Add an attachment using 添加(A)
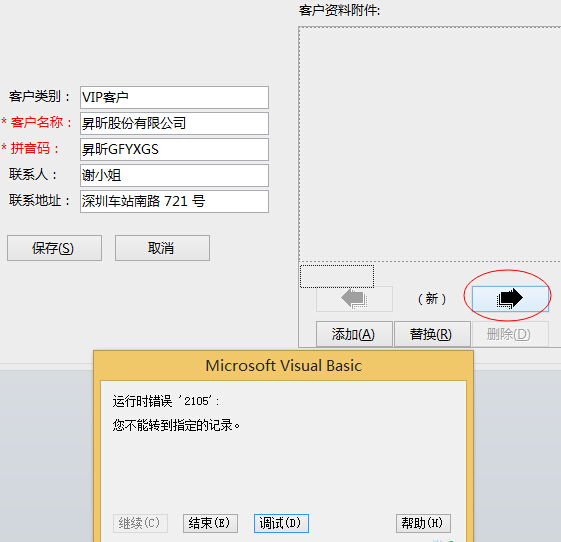Viewport: 561px width, 542px height. pyautogui.click(x=354, y=334)
